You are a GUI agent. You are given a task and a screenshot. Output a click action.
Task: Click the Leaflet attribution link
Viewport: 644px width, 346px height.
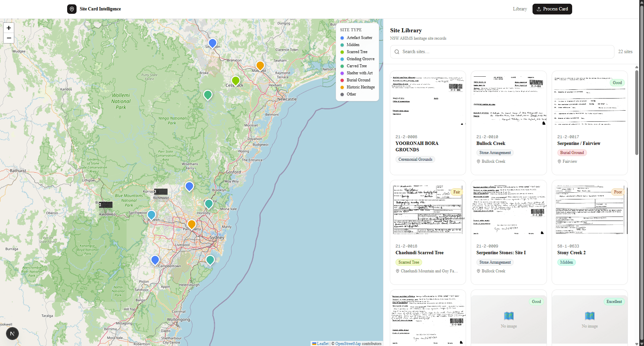coord(322,344)
